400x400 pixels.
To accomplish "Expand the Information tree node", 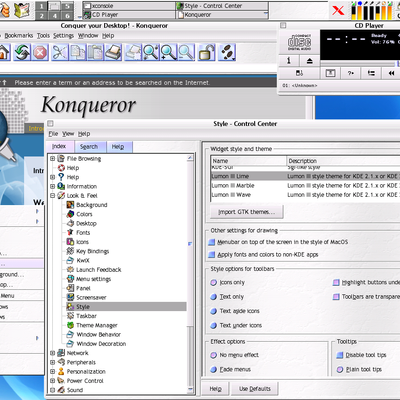I will pyautogui.click(x=53, y=186).
